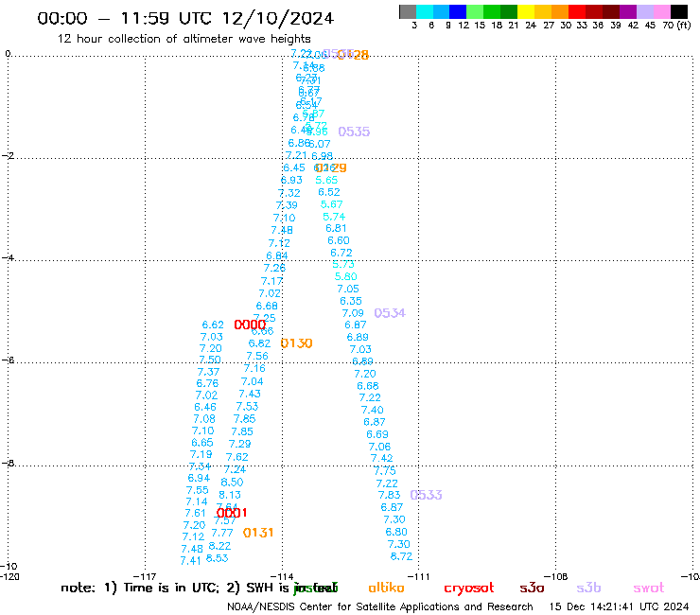
Task: Click the wave height value 7.06
Action: coord(379,447)
